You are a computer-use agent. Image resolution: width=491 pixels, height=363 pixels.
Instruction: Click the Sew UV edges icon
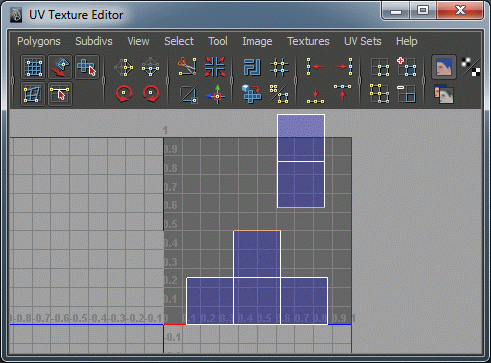(215, 67)
